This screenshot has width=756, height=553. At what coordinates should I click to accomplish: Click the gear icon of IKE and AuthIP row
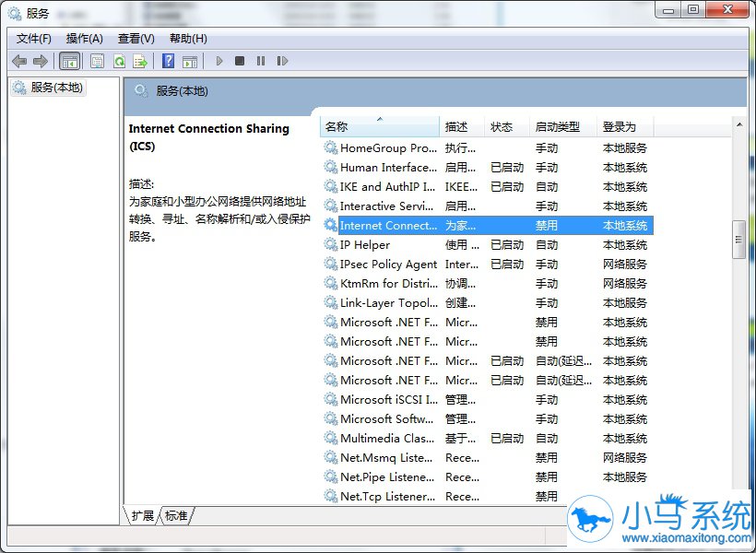[x=331, y=186]
